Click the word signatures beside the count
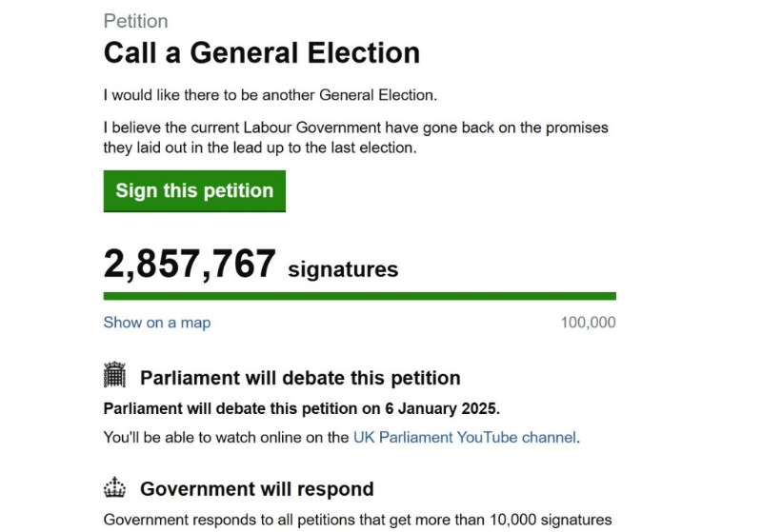Viewport: 762px width, 532px height. tap(343, 269)
